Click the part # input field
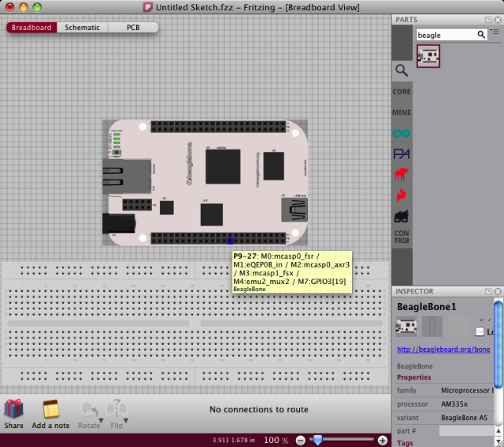The width and height of the screenshot is (504, 447). coord(466,431)
